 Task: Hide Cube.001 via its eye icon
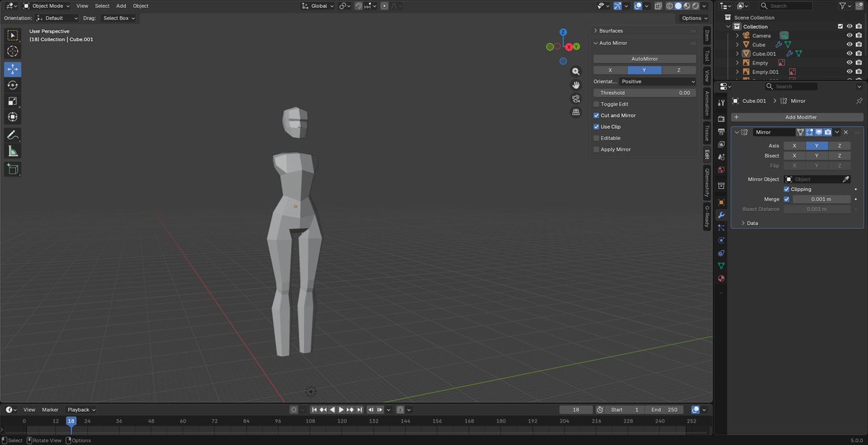[x=850, y=54]
